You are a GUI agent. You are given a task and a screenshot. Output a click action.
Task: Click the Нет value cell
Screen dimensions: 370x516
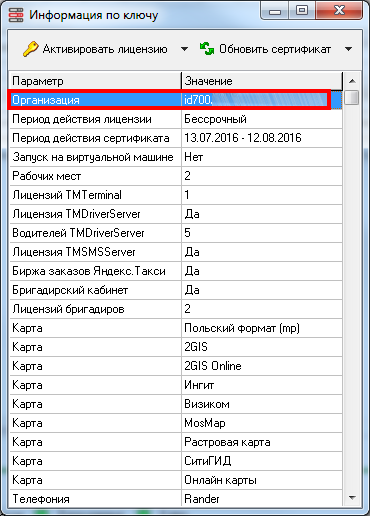[x=262, y=157]
